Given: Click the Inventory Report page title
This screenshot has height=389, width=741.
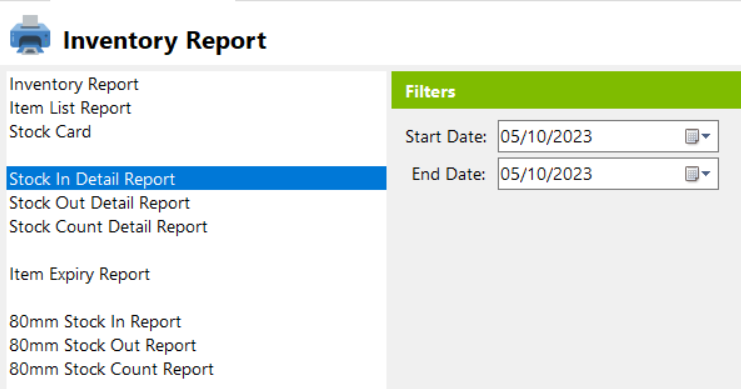Looking at the screenshot, I should 164,40.
